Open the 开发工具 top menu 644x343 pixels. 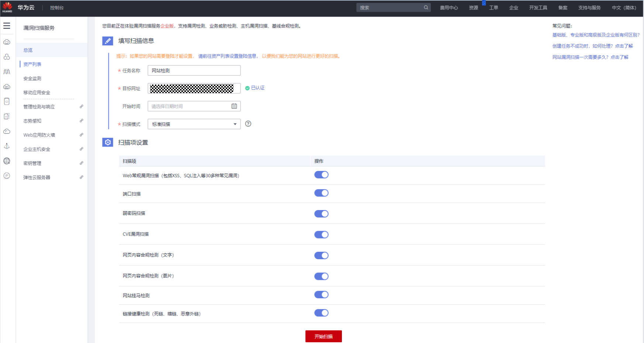coord(538,8)
